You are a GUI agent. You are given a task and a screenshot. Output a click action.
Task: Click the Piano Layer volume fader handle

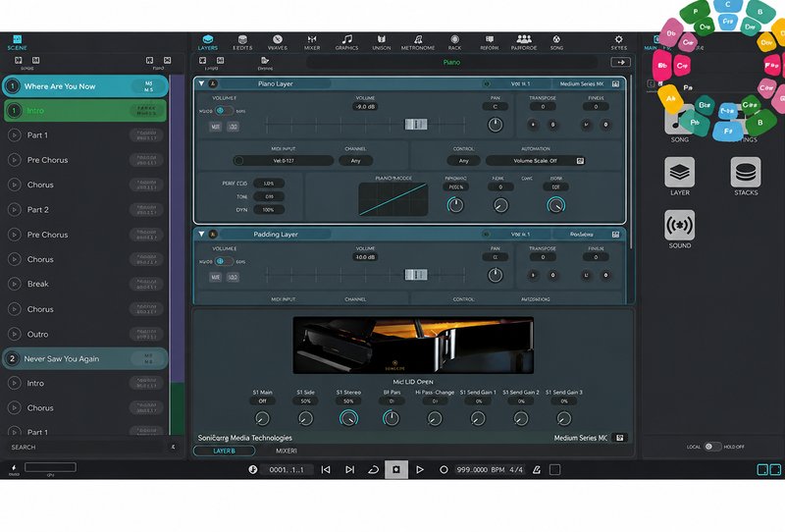tap(416, 125)
